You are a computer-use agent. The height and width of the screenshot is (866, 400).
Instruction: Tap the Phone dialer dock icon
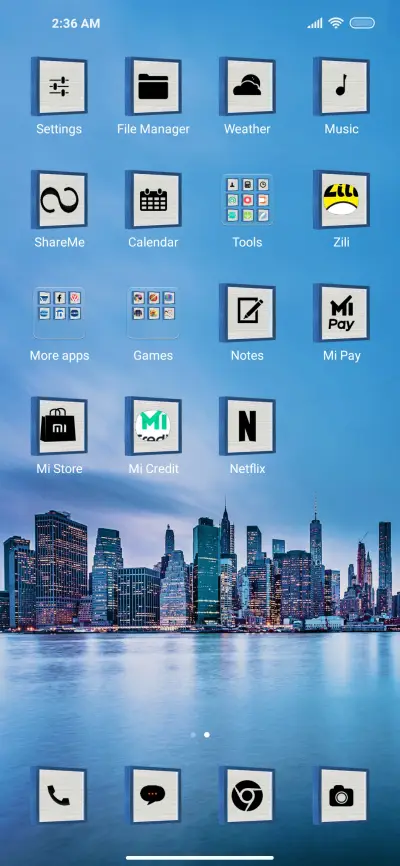click(59, 796)
